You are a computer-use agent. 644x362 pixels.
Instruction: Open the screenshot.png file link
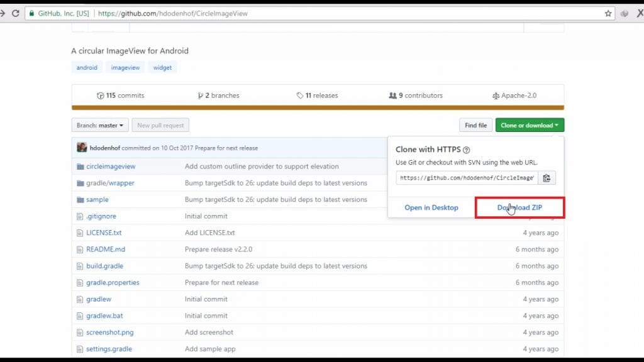click(x=109, y=332)
